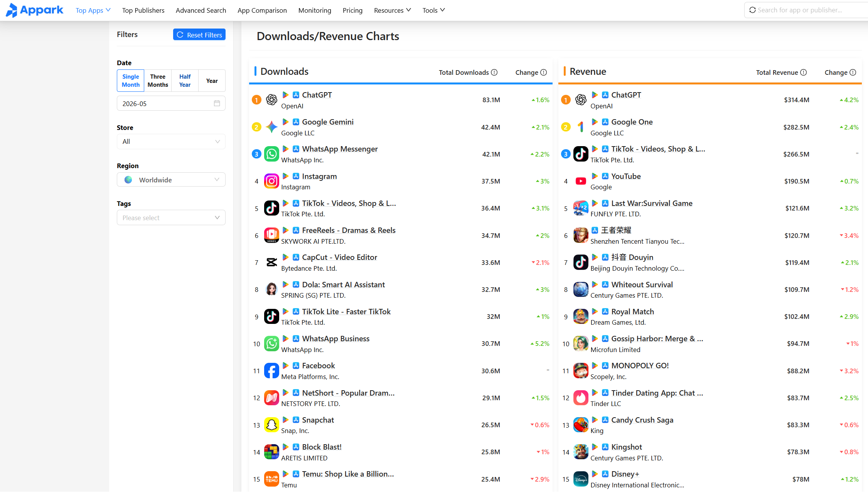The image size is (868, 492).
Task: Open the Store dropdown set to All
Action: click(171, 142)
